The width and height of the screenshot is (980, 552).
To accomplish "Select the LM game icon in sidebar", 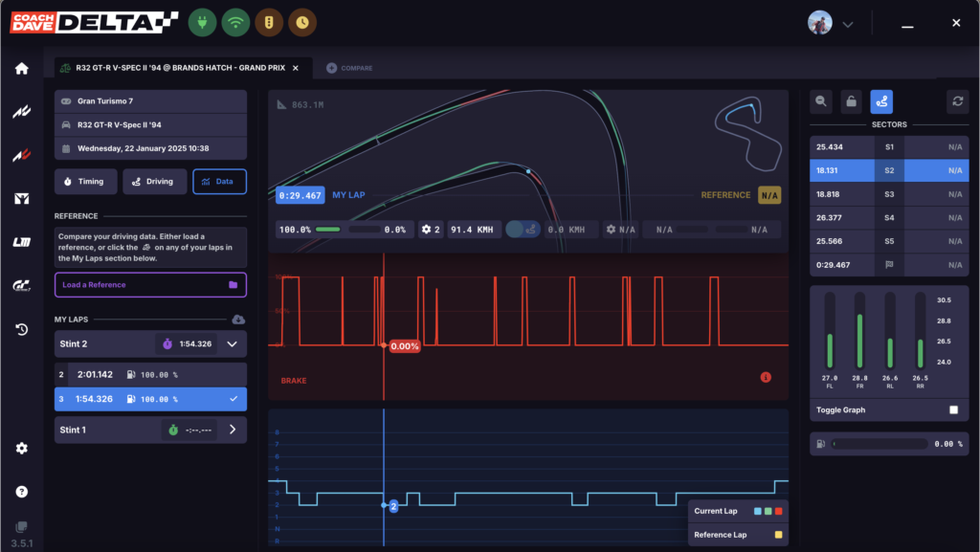I will [22, 242].
